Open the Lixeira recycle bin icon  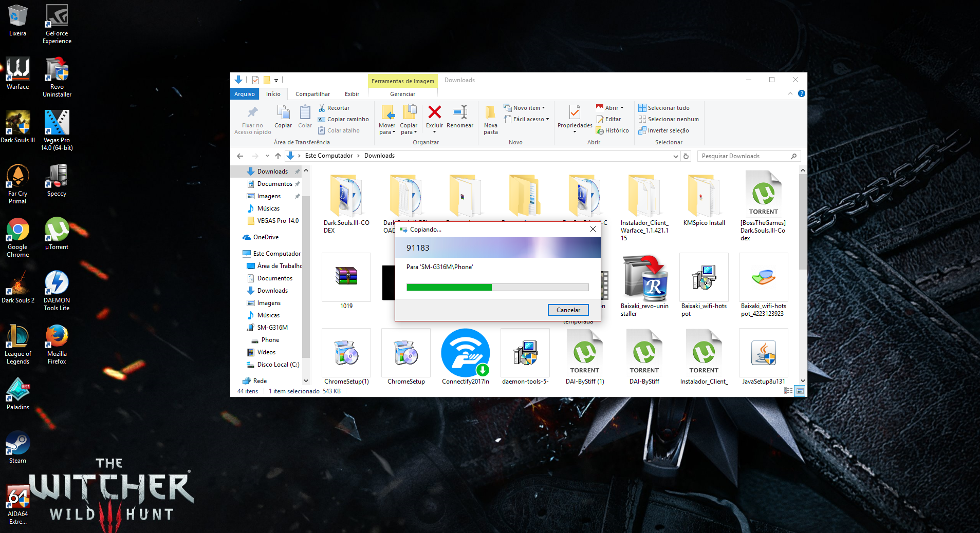[17, 21]
